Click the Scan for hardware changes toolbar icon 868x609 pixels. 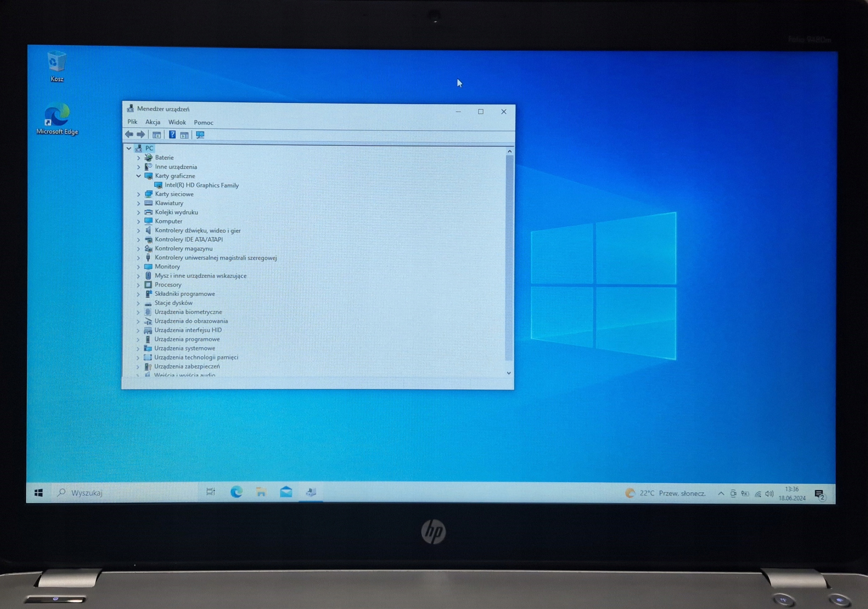coord(200,135)
